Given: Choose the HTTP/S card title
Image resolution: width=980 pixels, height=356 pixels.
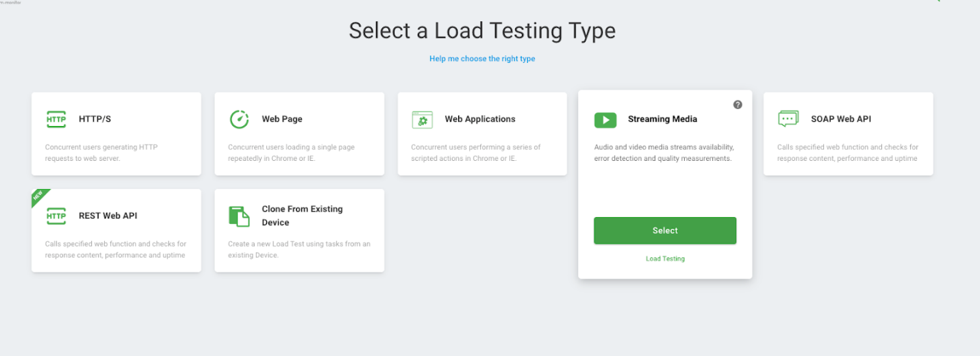Looking at the screenshot, I should [95, 119].
